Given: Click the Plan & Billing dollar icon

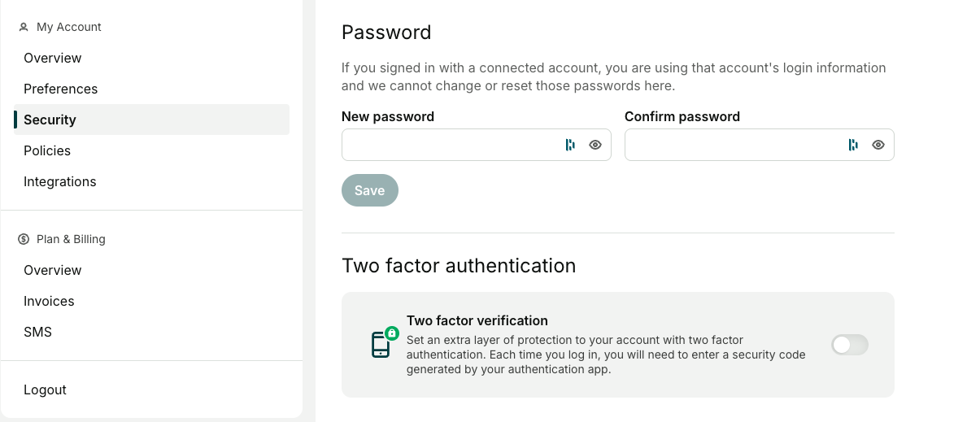Looking at the screenshot, I should tap(24, 239).
